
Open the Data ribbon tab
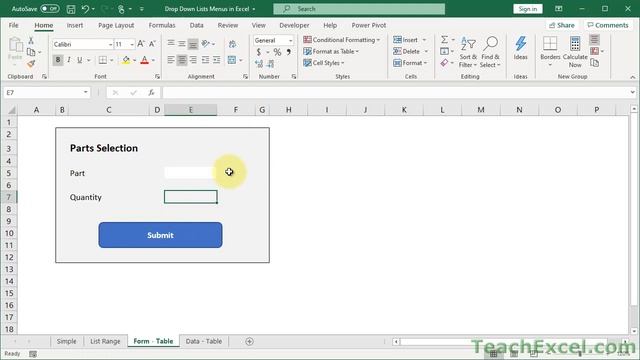[196, 25]
